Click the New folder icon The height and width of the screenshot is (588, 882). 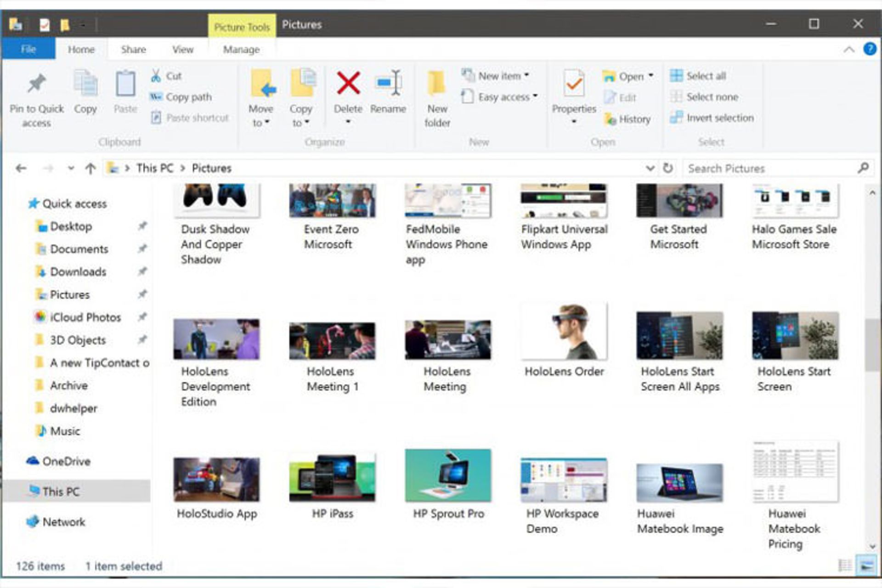pos(436,84)
